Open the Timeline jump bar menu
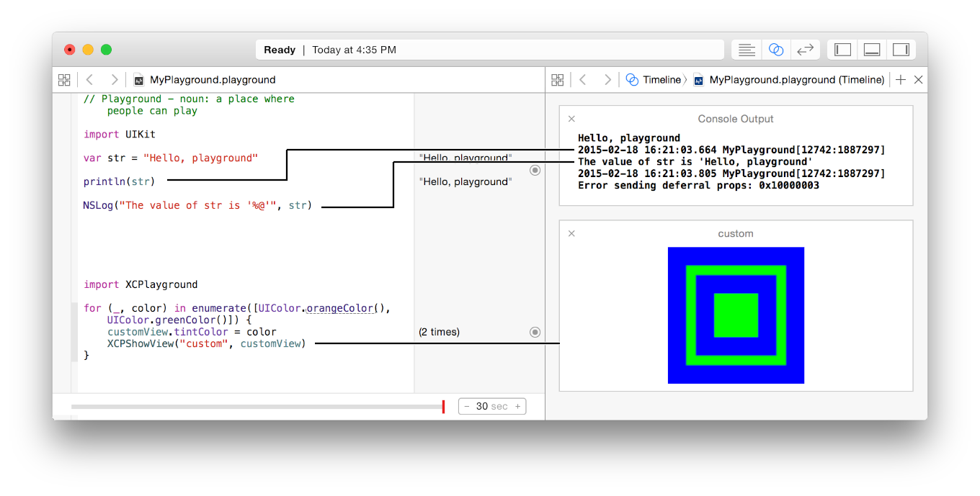The width and height of the screenshot is (980, 496). click(654, 80)
